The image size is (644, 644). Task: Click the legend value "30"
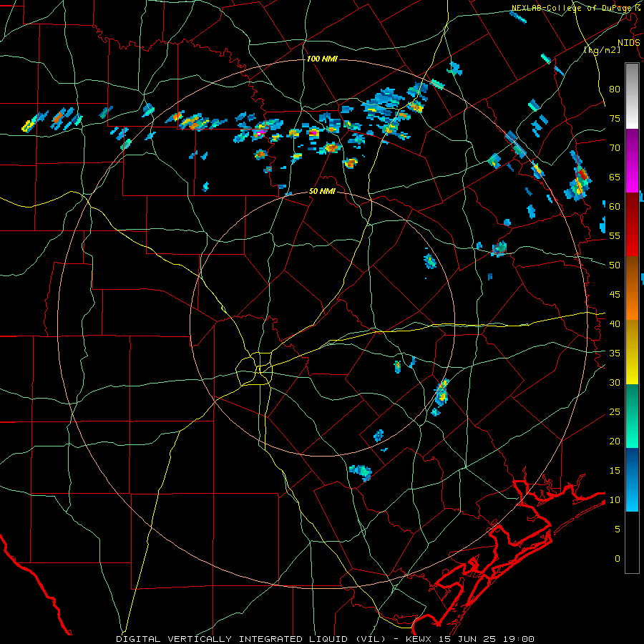(x=615, y=382)
